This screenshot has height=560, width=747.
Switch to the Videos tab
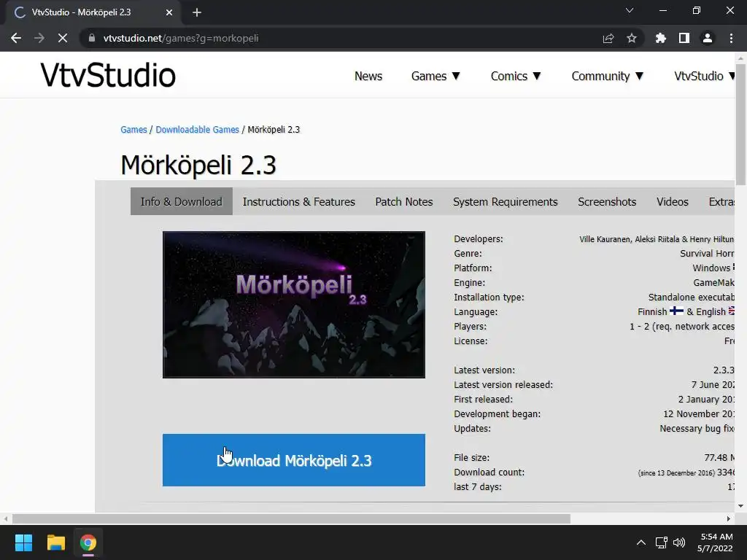point(672,201)
